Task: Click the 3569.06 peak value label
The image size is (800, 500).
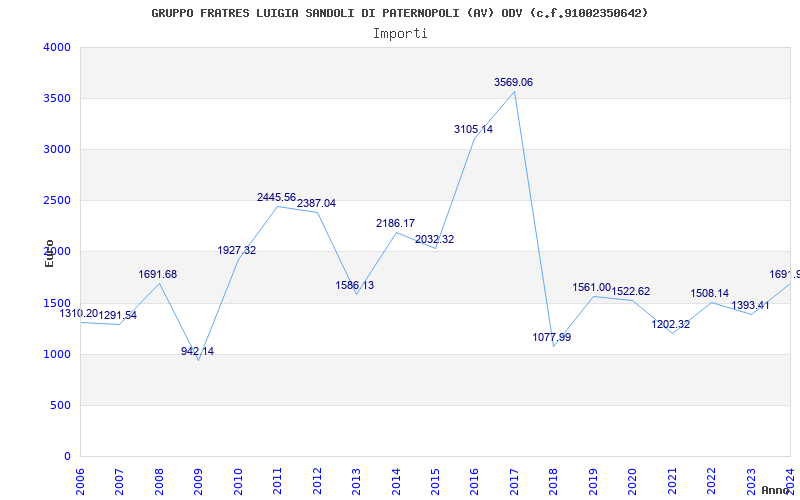Action: coord(513,83)
